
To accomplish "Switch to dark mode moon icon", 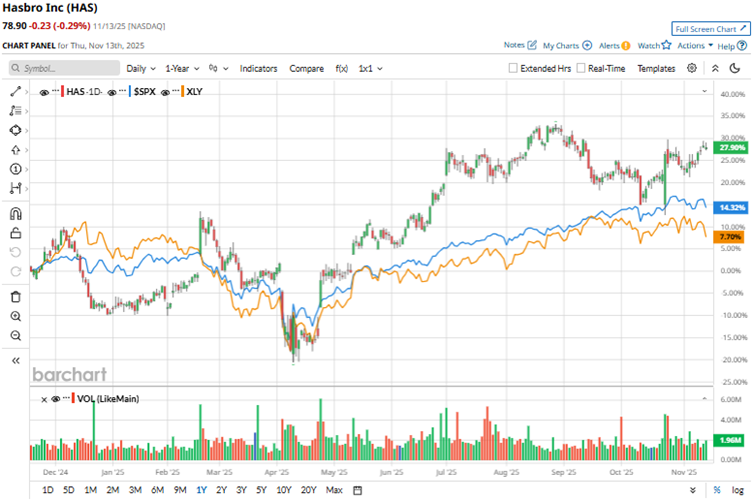I will point(735,69).
